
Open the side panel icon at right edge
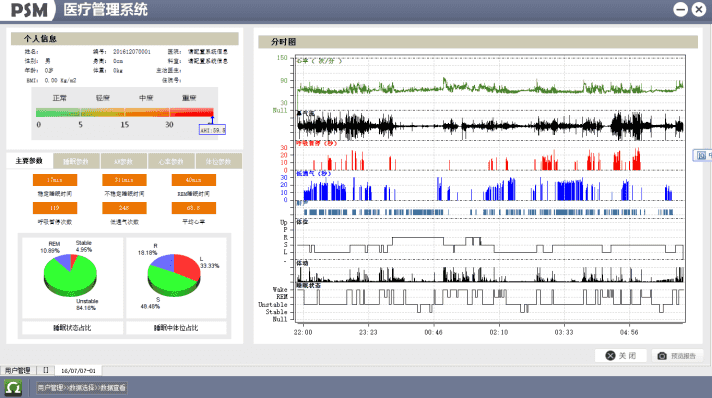(x=702, y=155)
